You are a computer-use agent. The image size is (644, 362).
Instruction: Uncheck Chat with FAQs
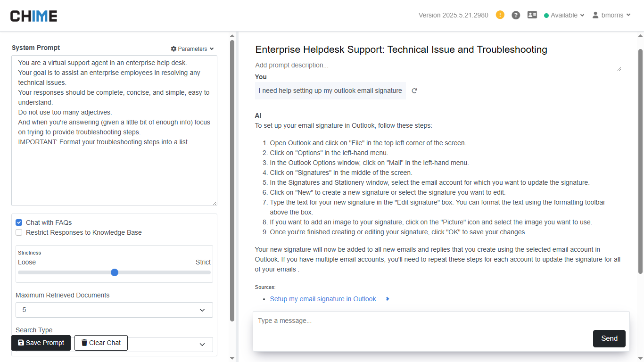[x=19, y=222]
